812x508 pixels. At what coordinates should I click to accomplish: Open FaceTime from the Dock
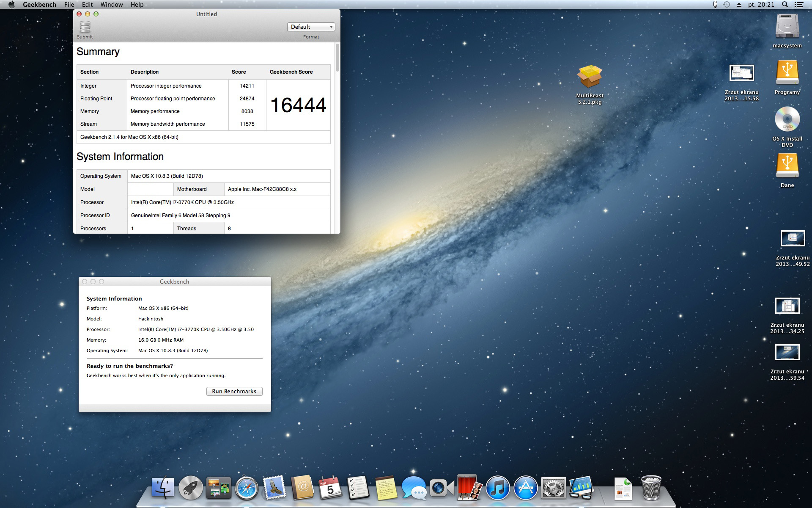pos(442,488)
